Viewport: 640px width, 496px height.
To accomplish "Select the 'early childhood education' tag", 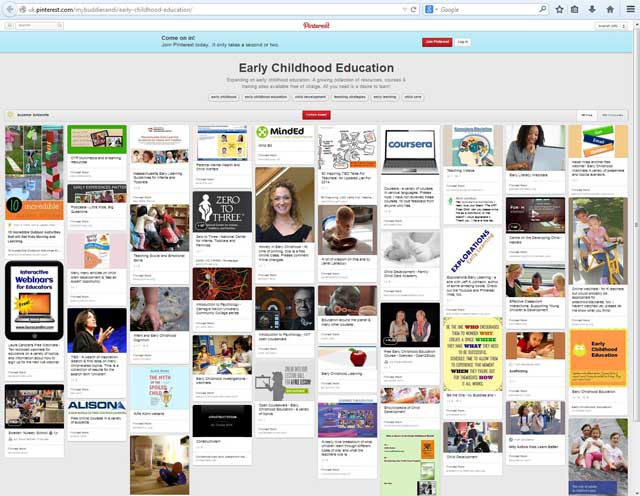I will point(266,97).
